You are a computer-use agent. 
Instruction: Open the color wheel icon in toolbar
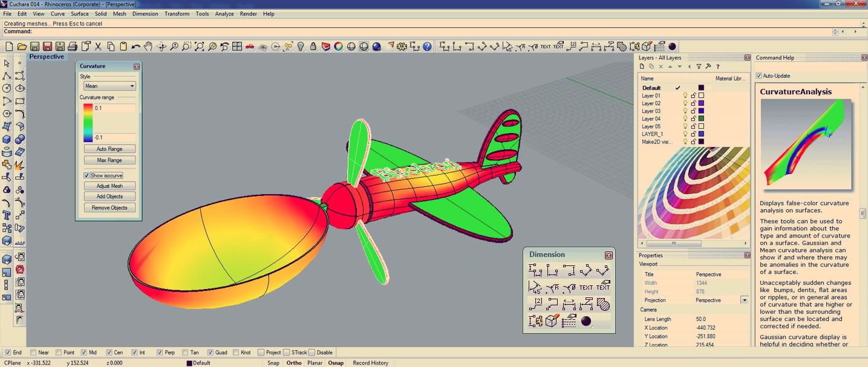click(x=338, y=46)
